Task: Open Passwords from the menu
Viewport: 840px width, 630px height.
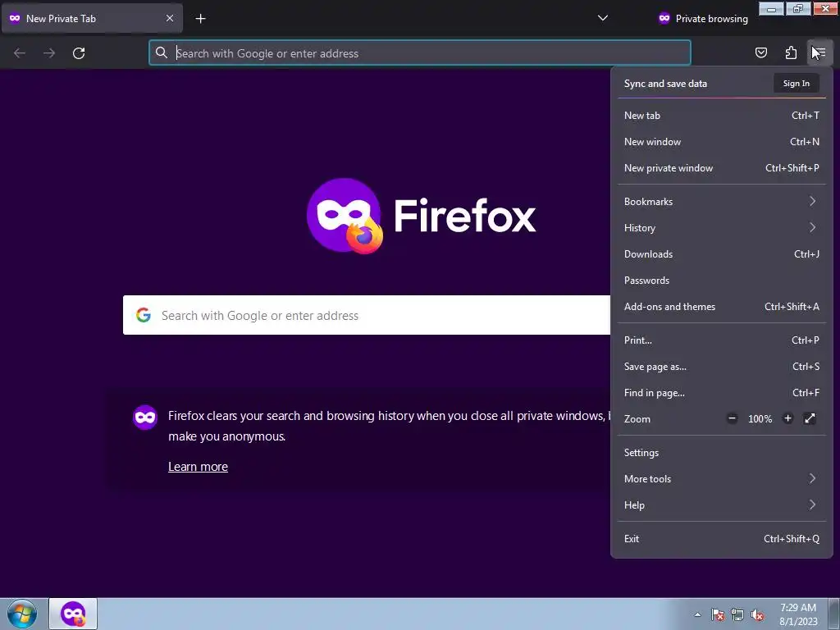Action: (721, 281)
